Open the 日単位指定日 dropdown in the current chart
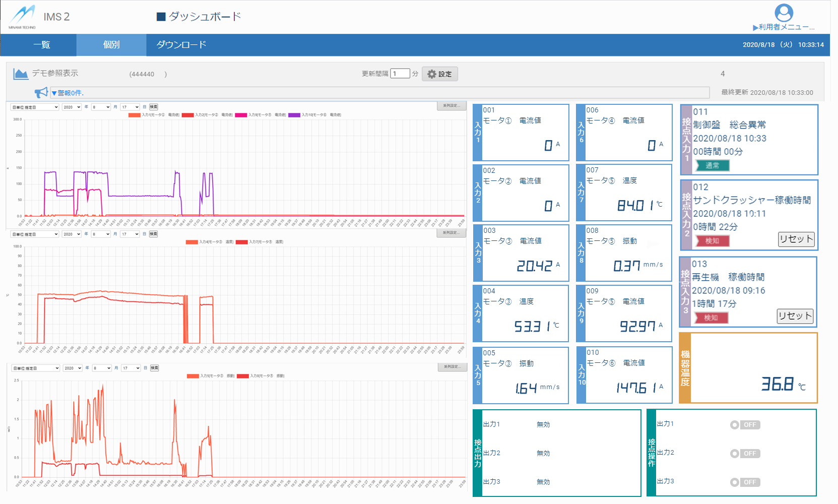 coord(35,107)
